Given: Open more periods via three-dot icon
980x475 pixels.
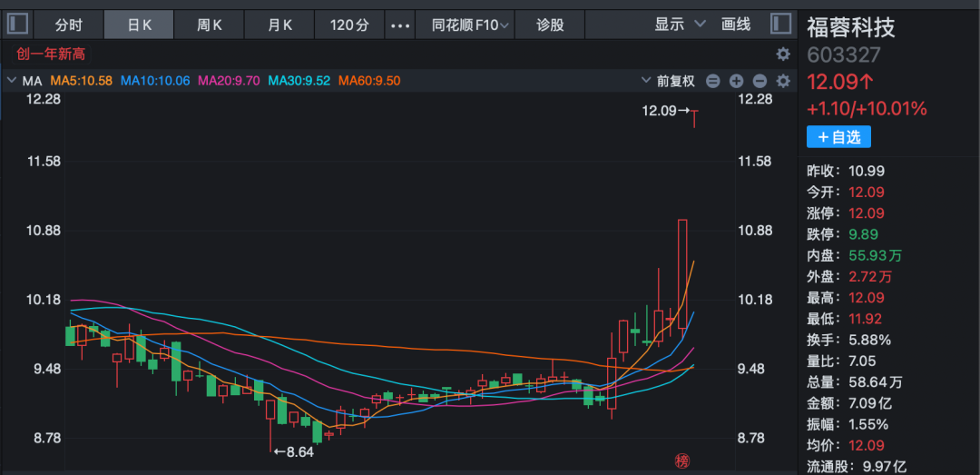Looking at the screenshot, I should point(400,25).
